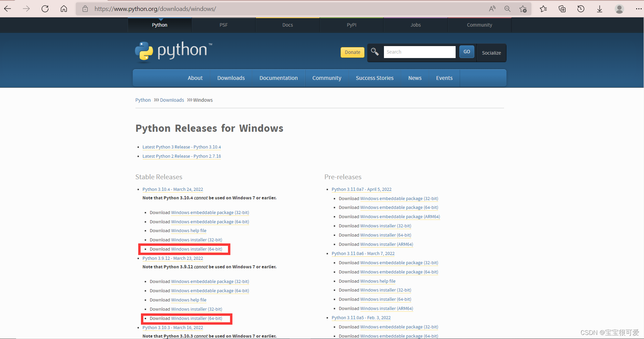Open the Collections panel
Image resolution: width=644 pixels, height=339 pixels.
click(562, 9)
